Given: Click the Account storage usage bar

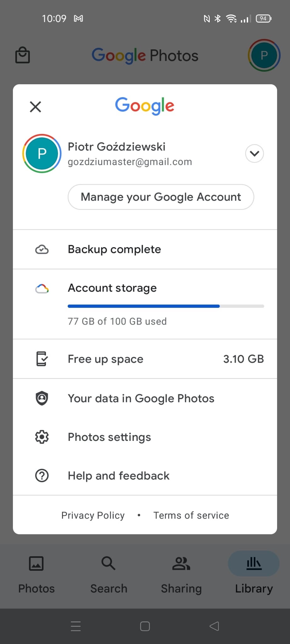Looking at the screenshot, I should click(x=166, y=306).
